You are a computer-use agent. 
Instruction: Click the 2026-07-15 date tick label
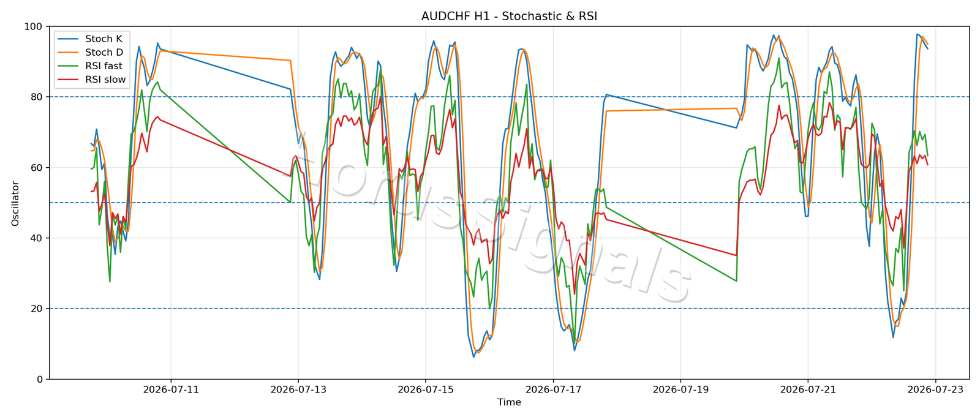(426, 389)
